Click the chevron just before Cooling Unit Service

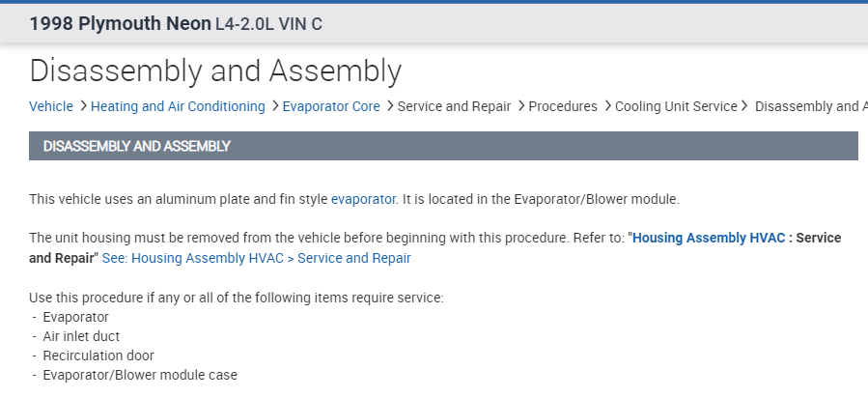click(606, 106)
